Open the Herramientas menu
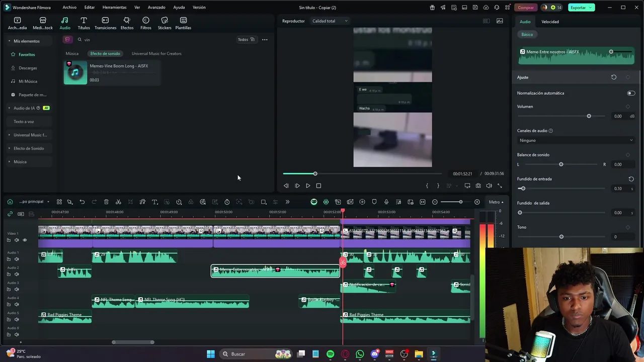Viewport: 644px width, 362px height. 114,8
